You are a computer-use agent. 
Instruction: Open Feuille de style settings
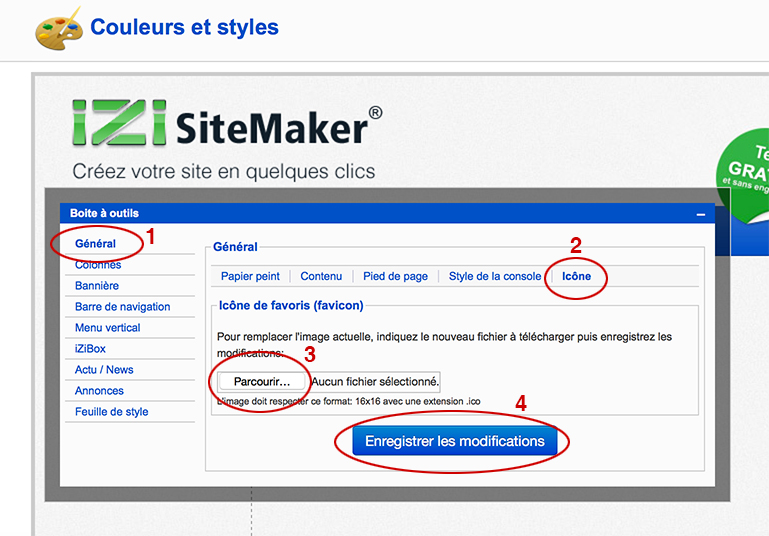point(111,412)
